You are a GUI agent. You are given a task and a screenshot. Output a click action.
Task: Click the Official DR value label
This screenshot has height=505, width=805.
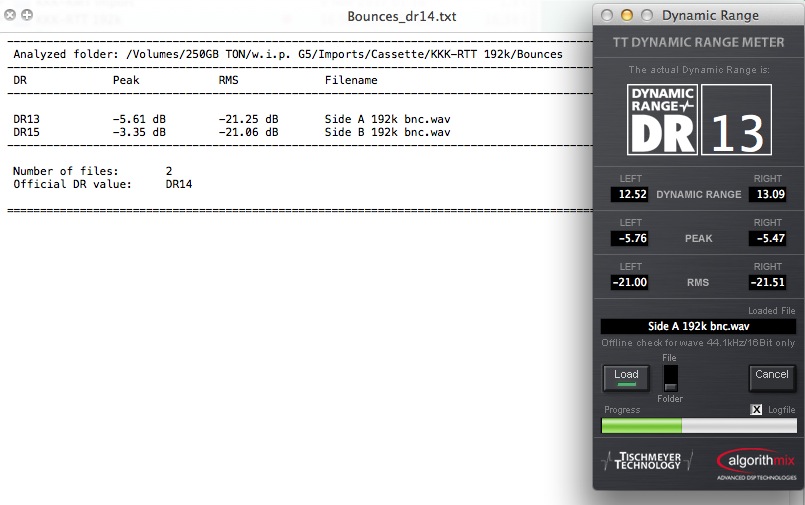[72, 184]
